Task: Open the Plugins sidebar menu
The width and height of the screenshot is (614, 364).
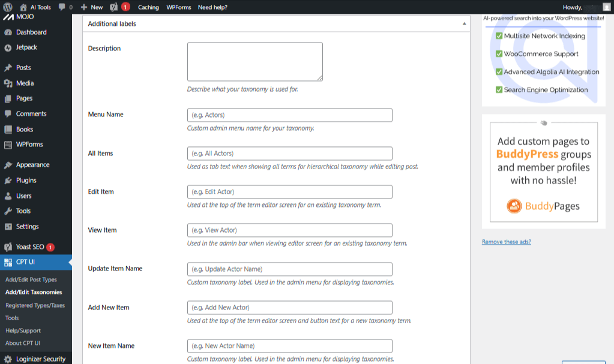Action: click(26, 181)
